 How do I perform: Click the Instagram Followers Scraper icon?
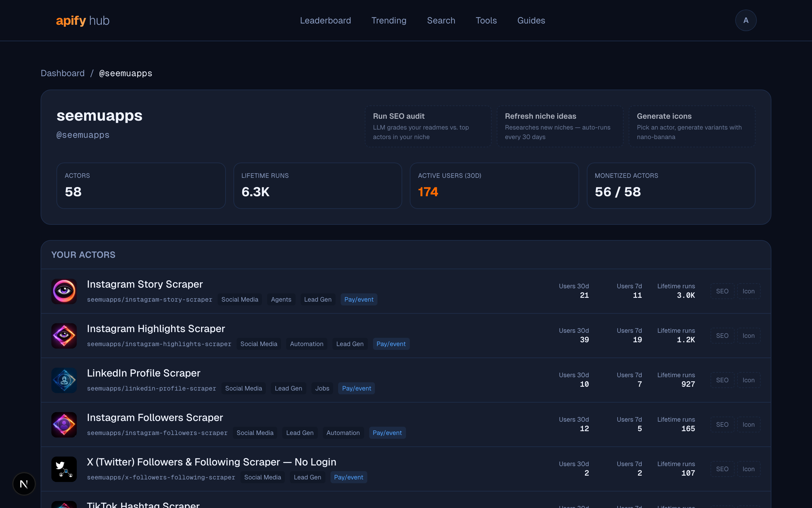point(64,425)
